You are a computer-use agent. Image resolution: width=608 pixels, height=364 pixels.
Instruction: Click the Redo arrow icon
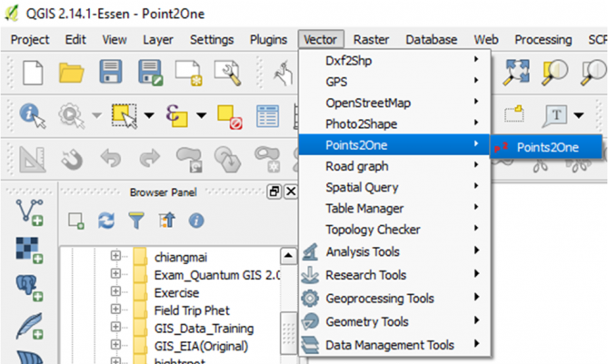click(x=150, y=158)
